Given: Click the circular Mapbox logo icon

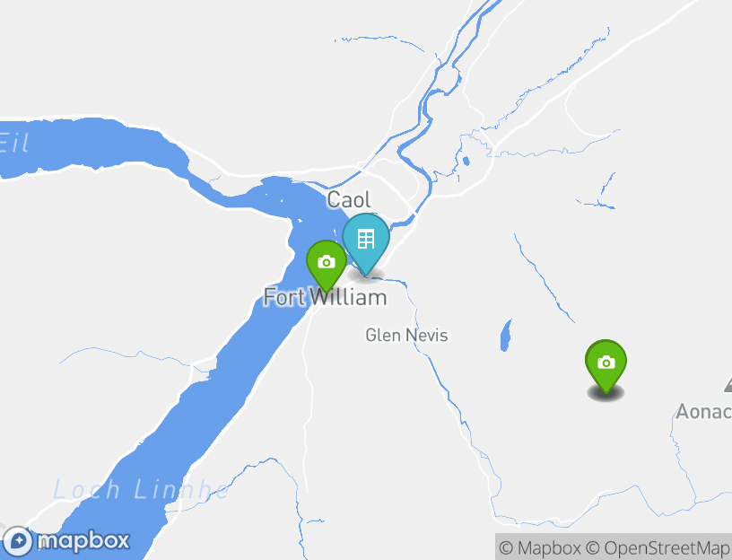Looking at the screenshot, I should point(17,542).
